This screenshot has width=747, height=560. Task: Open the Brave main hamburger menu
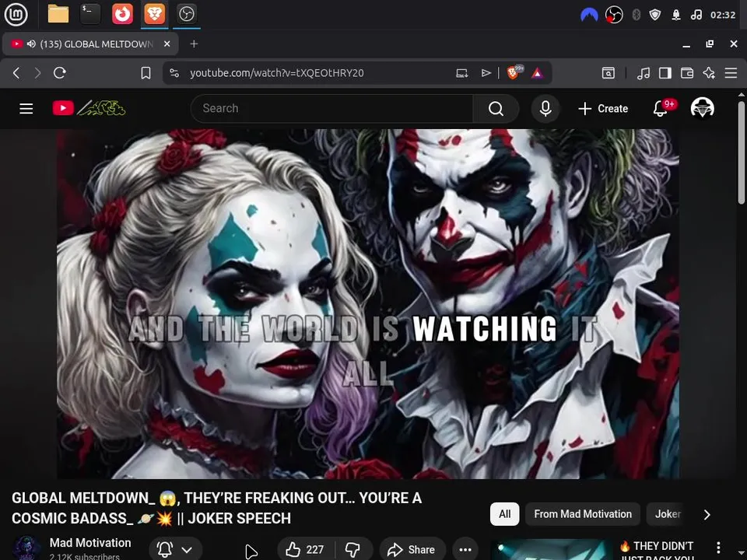point(731,73)
